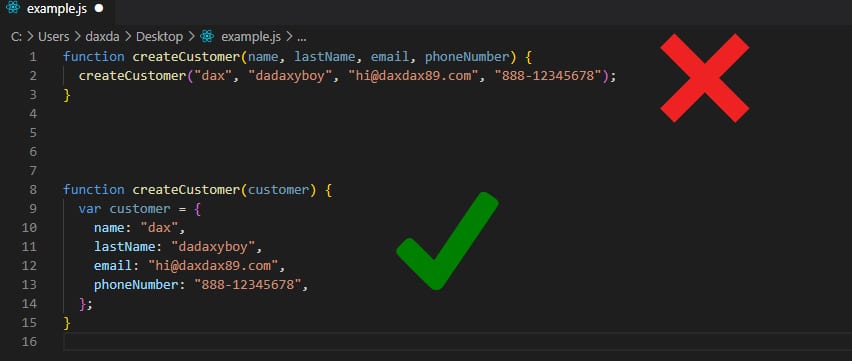Click the email parameter on line 1

[x=390, y=57]
